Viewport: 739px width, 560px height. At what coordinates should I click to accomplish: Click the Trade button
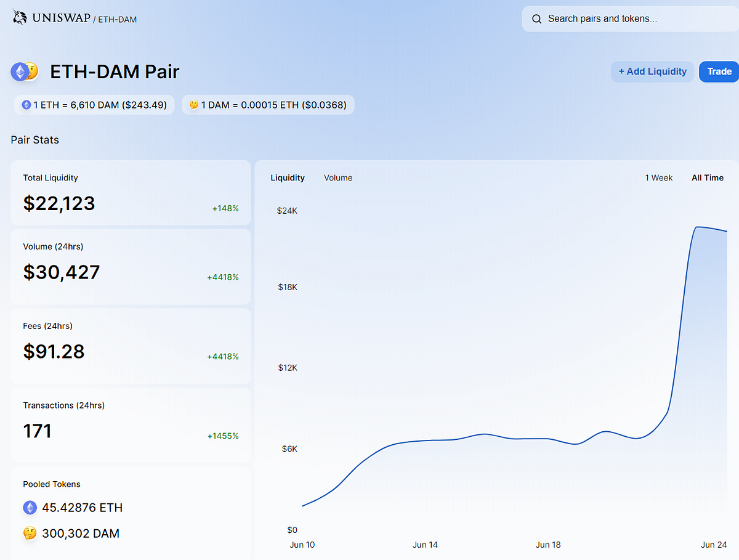point(719,71)
